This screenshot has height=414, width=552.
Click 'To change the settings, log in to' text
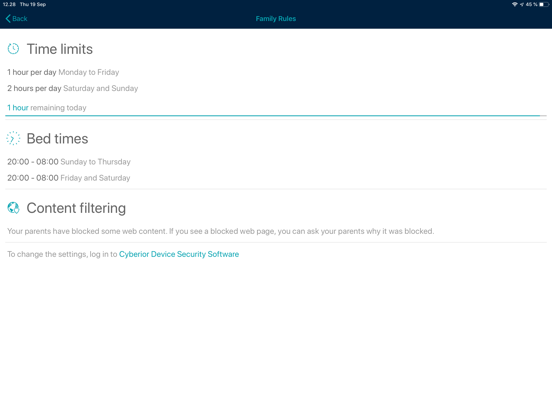click(62, 254)
